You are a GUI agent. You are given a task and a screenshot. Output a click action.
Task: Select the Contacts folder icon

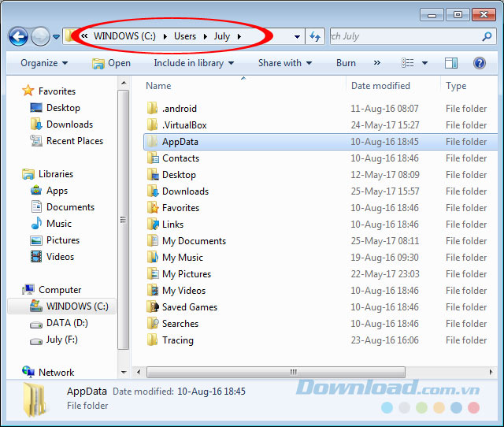[153, 158]
